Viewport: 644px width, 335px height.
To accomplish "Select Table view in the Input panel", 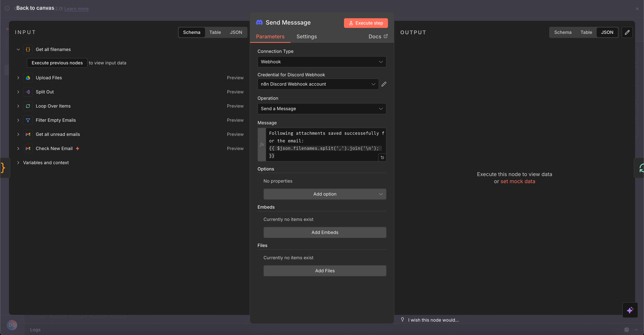I will coord(215,32).
